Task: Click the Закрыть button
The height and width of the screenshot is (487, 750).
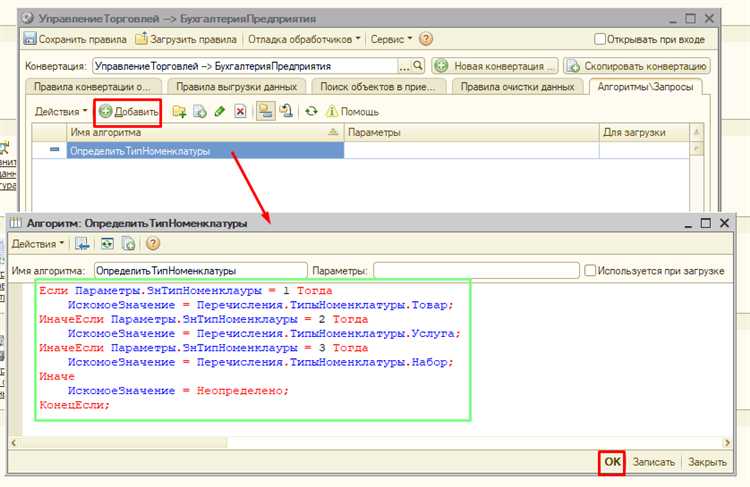Action: click(707, 462)
